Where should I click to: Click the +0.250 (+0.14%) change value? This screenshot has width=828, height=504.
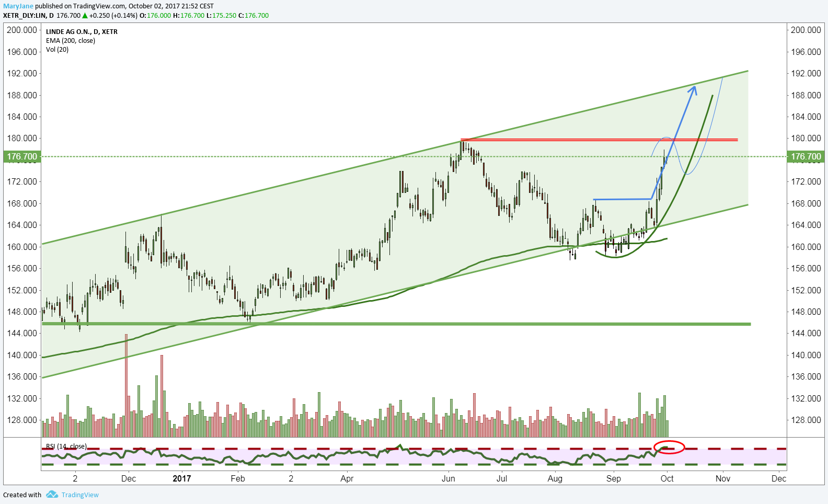(113, 16)
